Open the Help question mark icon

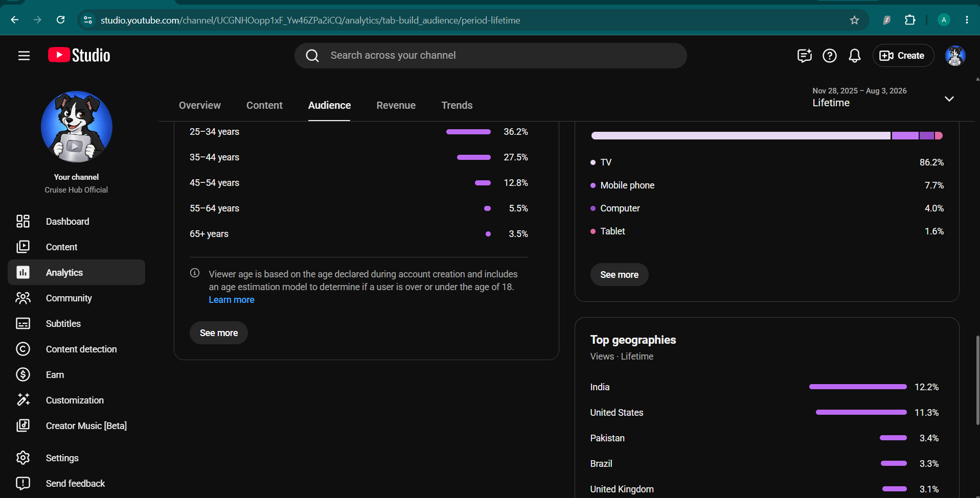click(x=830, y=56)
